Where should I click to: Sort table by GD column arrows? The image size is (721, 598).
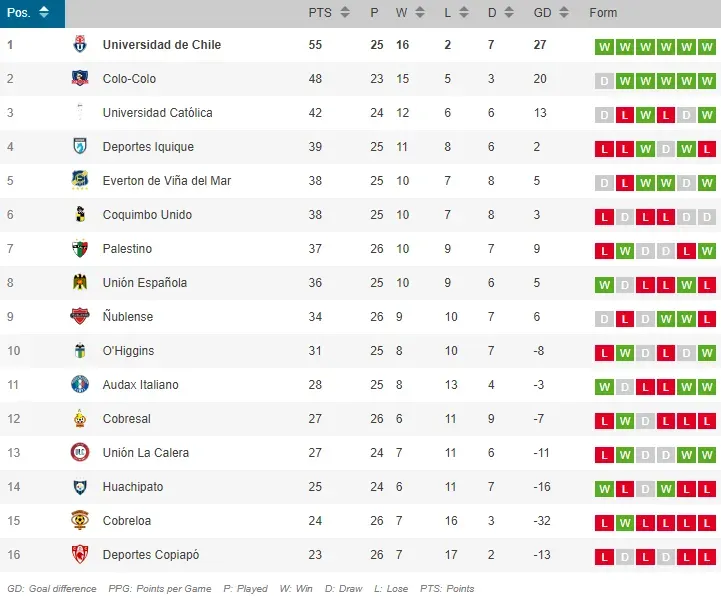[566, 13]
